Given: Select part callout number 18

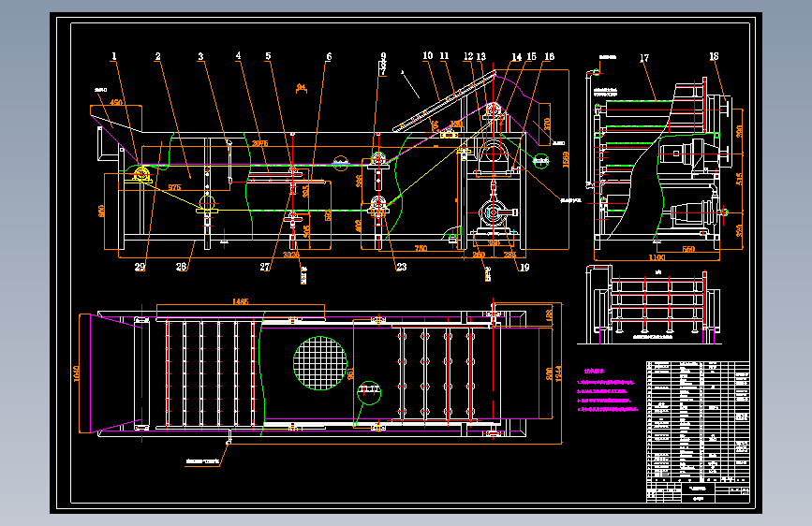Looking at the screenshot, I should tap(714, 56).
